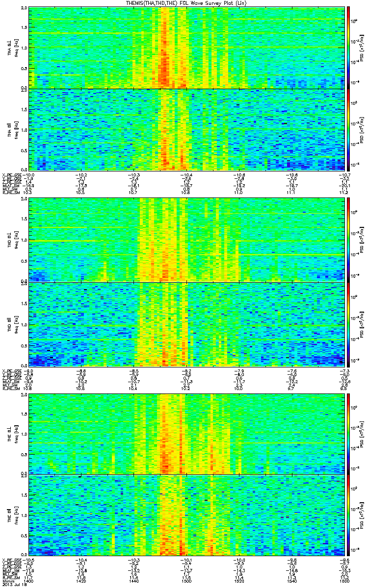Click the MLT_SM row label under THD panels
Screen dimensions: 368x588
[x=10, y=385]
